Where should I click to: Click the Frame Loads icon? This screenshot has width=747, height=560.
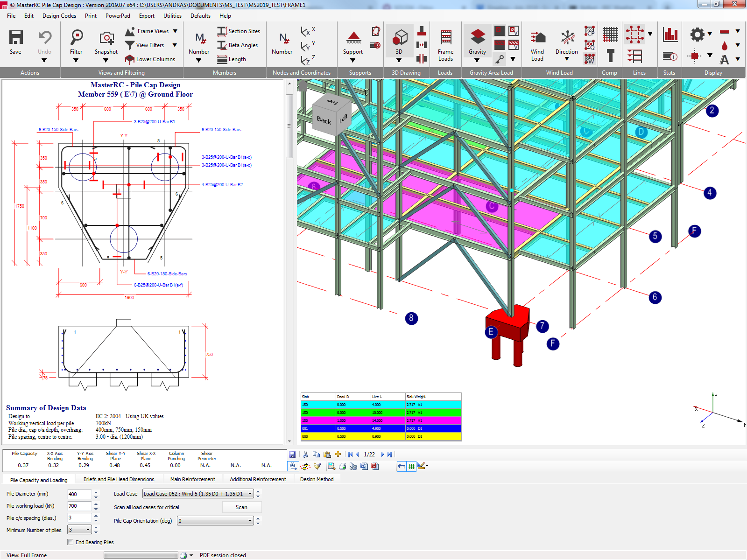click(x=446, y=38)
